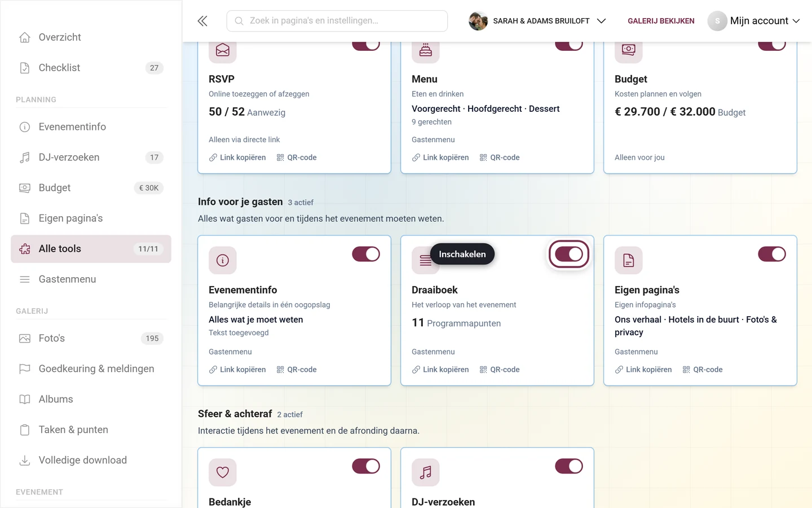Copy link for the RSVP card

point(237,157)
